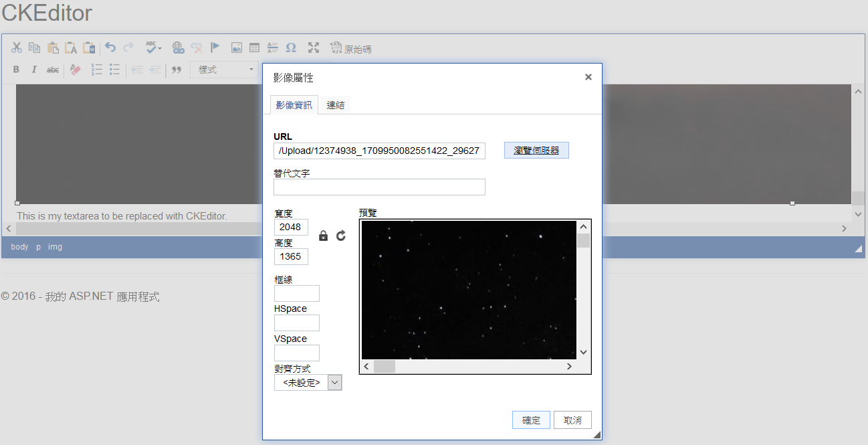Image resolution: width=868 pixels, height=445 pixels.
Task: Click the editor horizontal scroll right arrow
Action: (844, 228)
